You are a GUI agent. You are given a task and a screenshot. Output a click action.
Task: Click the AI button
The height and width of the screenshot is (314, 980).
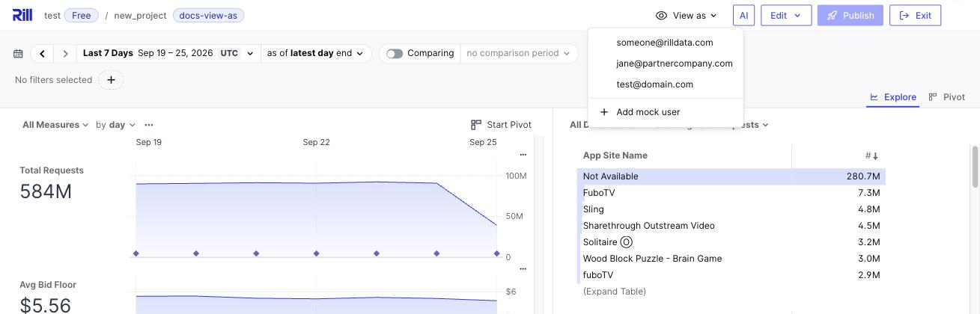pyautogui.click(x=743, y=15)
